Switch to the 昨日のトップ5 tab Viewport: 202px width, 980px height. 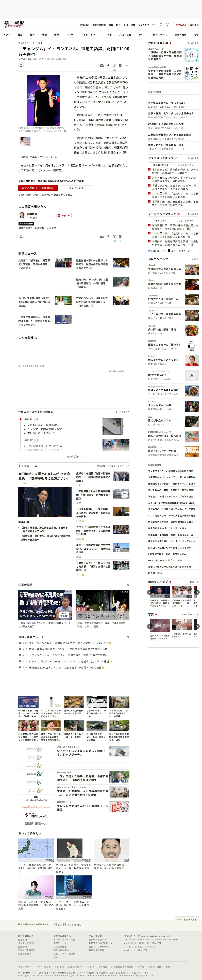(186, 165)
